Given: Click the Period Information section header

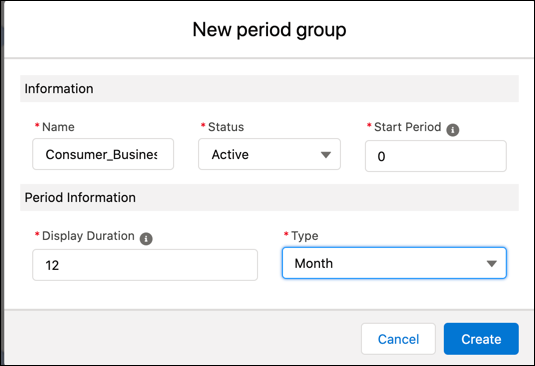Looking at the screenshot, I should pos(269,197).
